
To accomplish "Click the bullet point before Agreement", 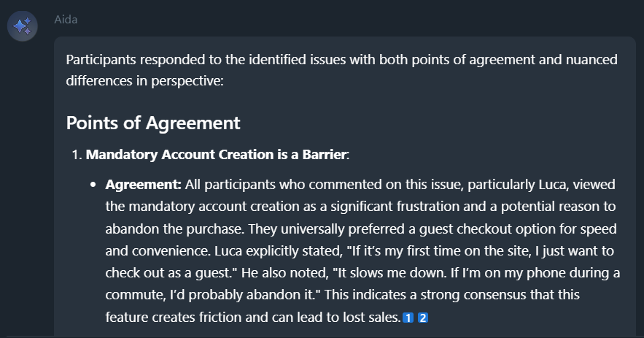I will [x=93, y=185].
